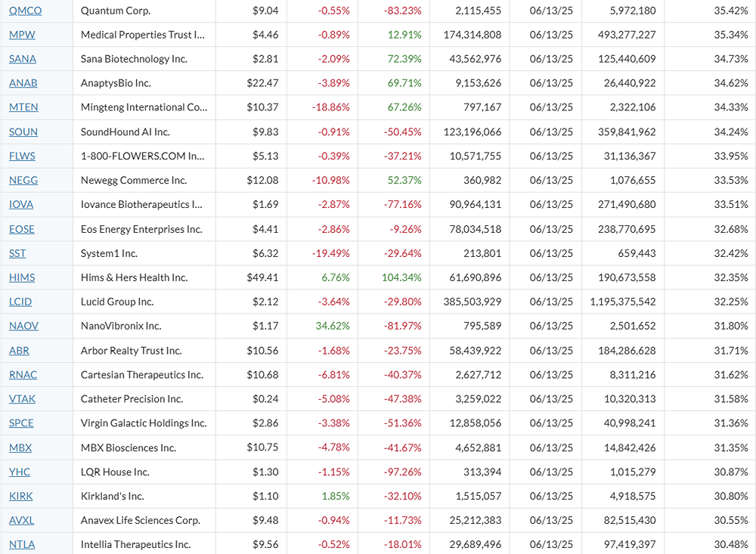Open the KIRK ticker link

click(x=21, y=496)
